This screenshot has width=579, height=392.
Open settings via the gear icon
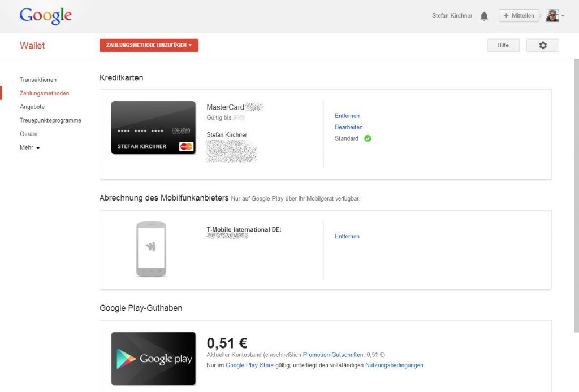pos(542,45)
